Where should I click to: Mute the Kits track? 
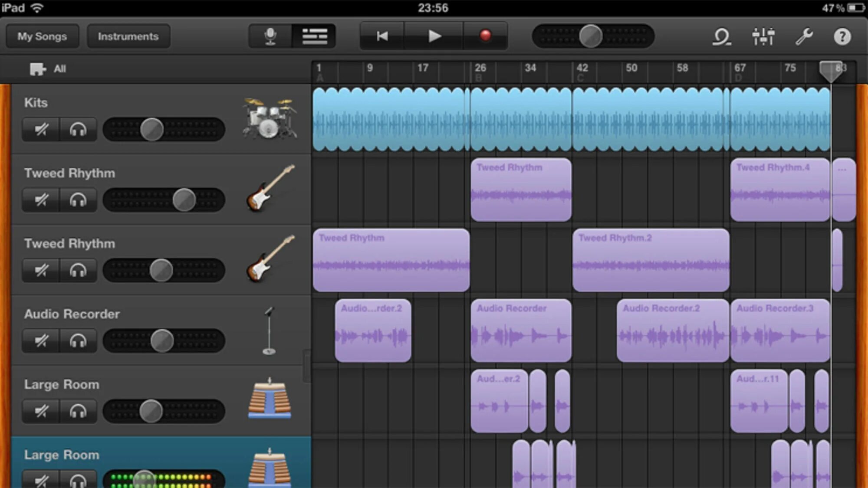pyautogui.click(x=41, y=129)
